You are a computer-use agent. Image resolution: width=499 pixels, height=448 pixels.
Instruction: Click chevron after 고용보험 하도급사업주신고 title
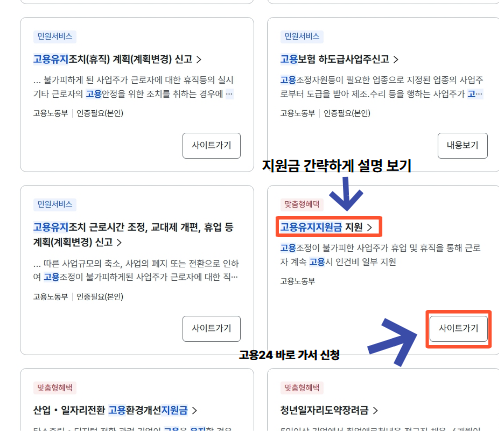pos(396,60)
